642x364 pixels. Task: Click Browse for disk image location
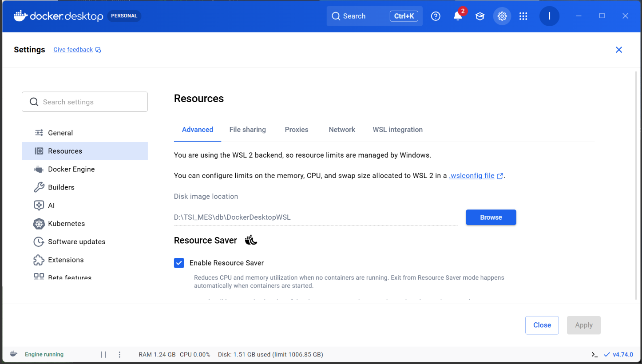pyautogui.click(x=491, y=218)
